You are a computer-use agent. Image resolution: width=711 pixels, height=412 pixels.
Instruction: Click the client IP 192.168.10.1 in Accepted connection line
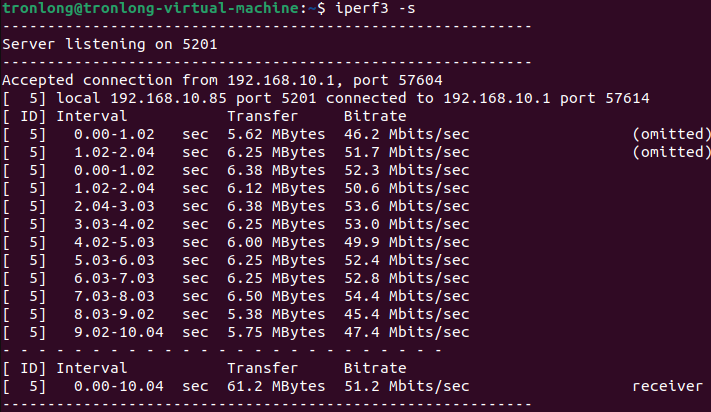(x=281, y=80)
